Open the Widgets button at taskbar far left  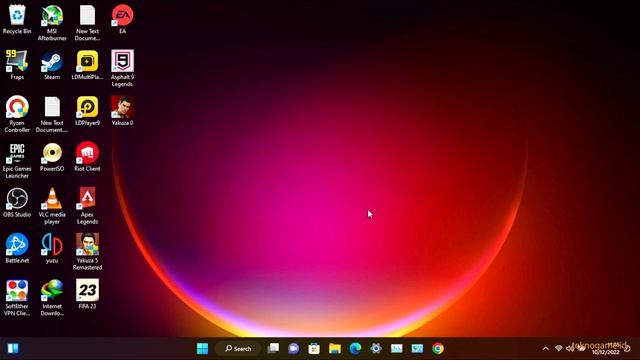pos(13,349)
